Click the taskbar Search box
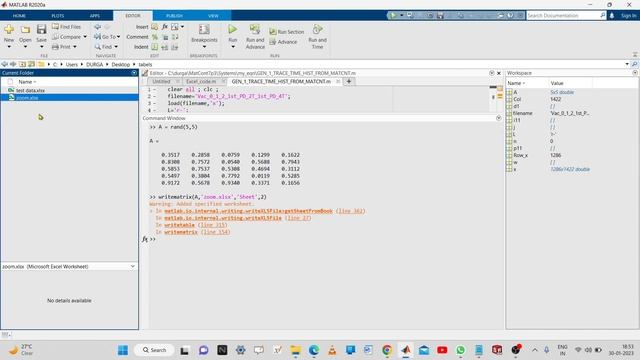The width and height of the screenshot is (640, 360). 154,350
